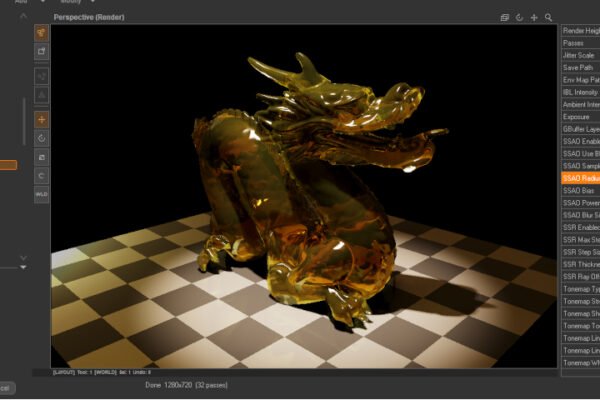Click the small down triangle in left panel

pos(23,267)
